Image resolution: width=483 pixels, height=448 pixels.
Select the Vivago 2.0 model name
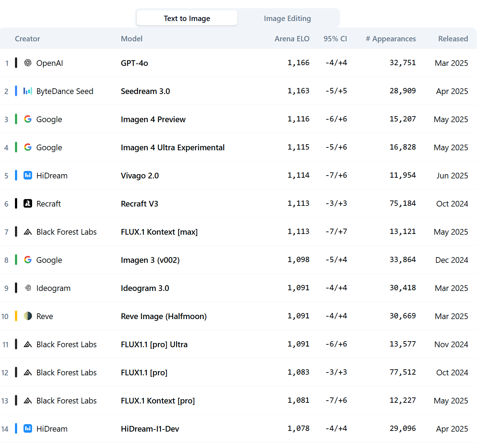point(140,176)
